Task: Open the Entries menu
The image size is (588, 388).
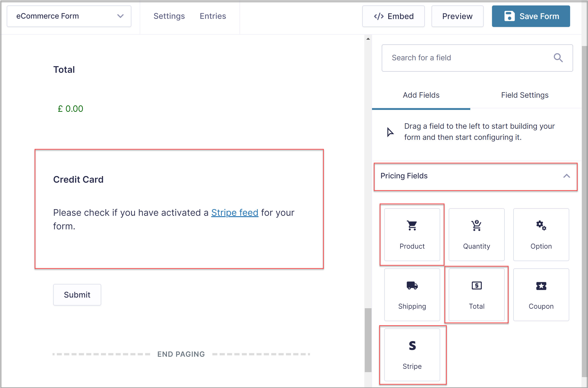Action: click(213, 16)
